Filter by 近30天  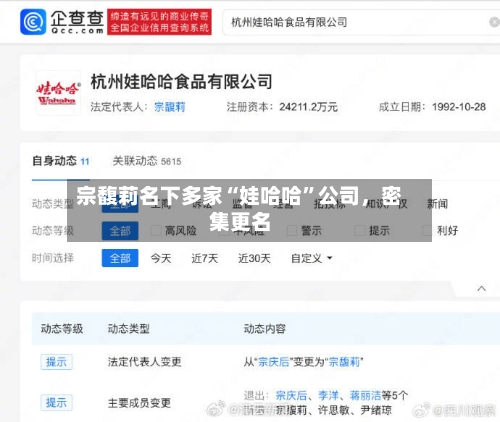(254, 258)
